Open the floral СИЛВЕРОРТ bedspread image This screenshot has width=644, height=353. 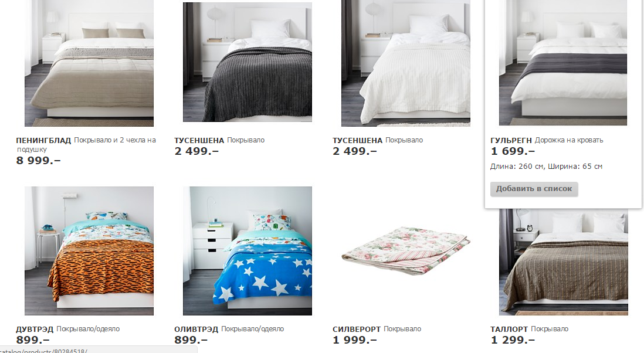click(x=406, y=251)
